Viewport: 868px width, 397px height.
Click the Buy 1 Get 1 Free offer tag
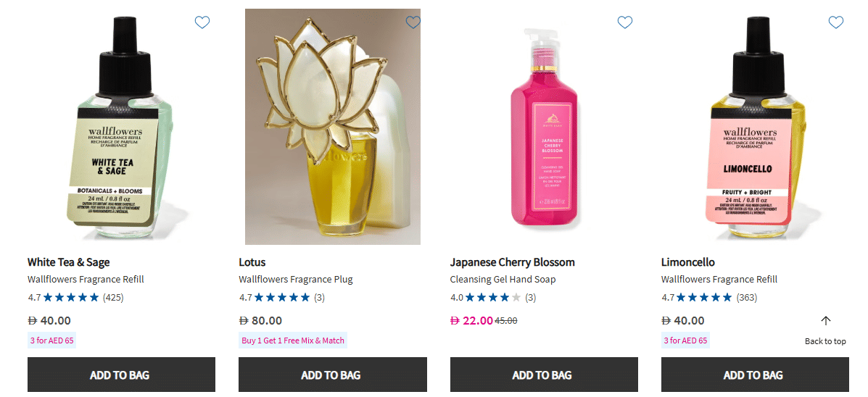tap(293, 340)
